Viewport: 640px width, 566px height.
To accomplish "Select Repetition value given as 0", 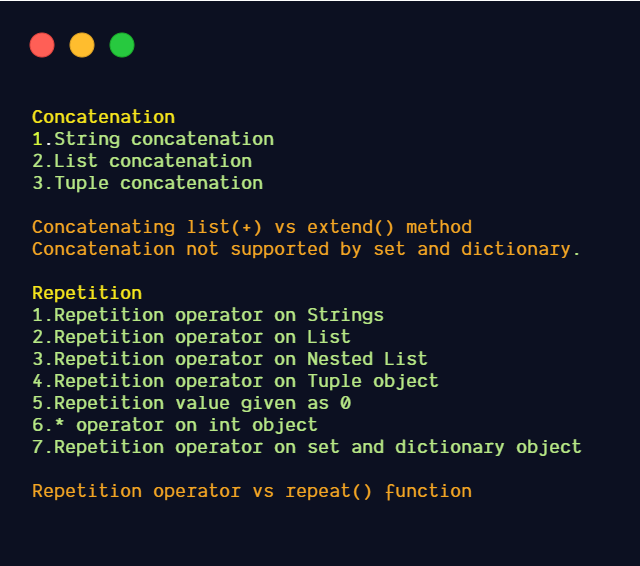I will 191,404.
